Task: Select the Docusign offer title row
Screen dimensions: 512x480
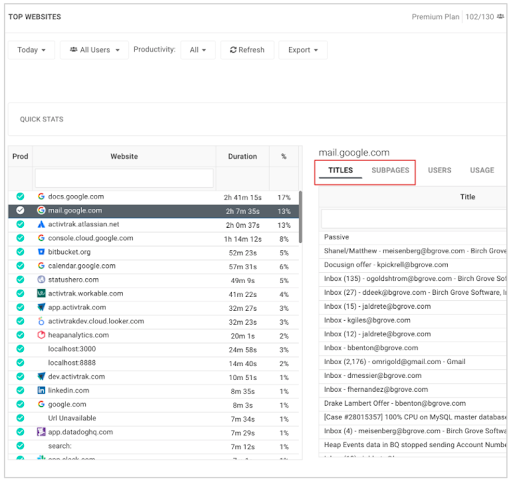Action: pos(413,265)
